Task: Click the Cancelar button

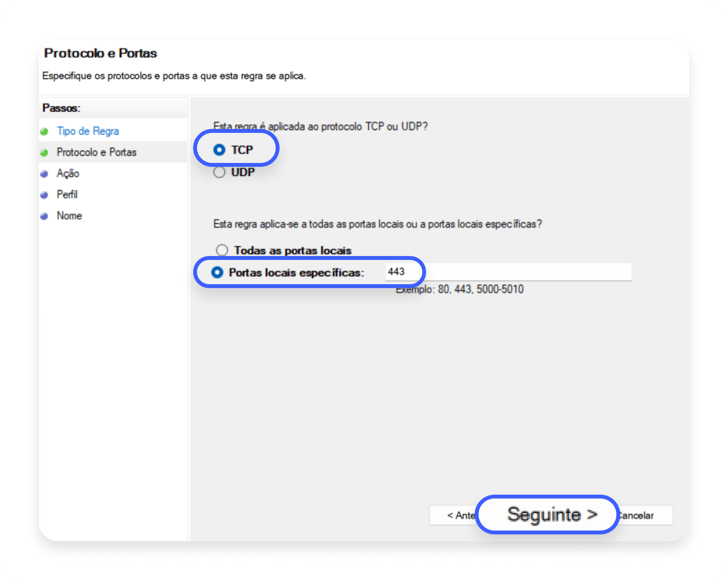Action: click(645, 516)
